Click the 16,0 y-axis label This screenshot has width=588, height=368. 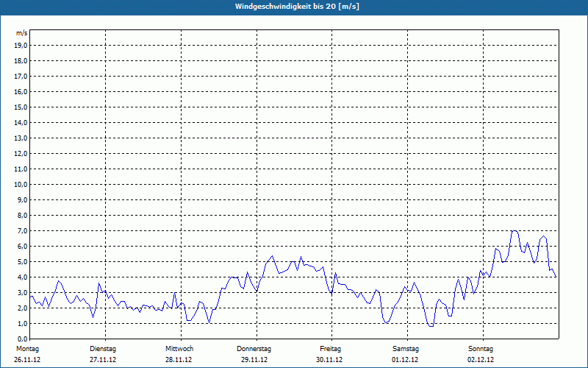point(21,91)
